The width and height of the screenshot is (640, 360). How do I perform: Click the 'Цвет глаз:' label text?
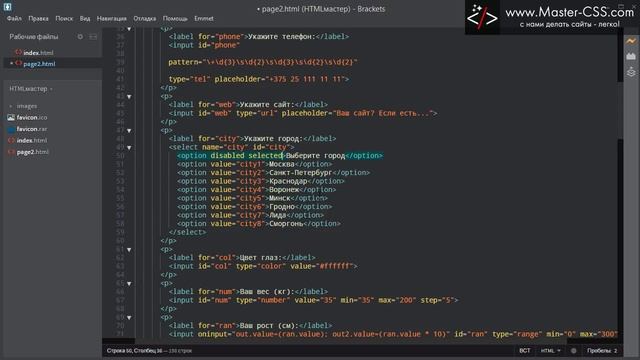click(x=260, y=258)
